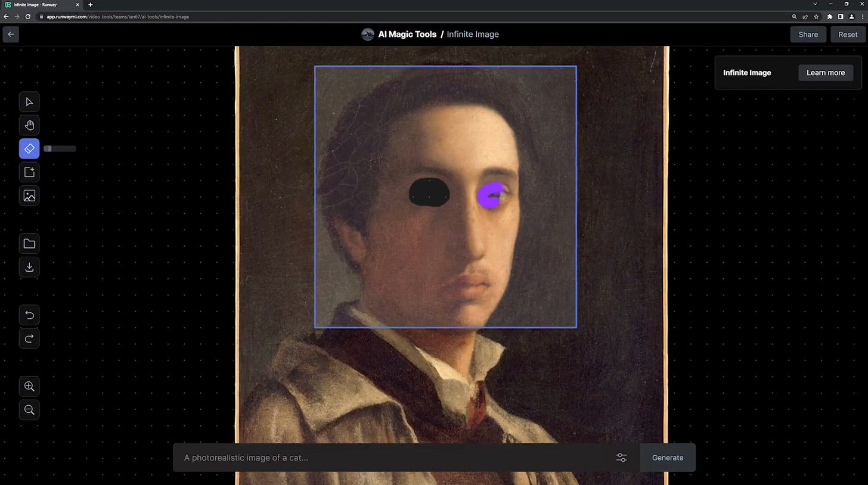The width and height of the screenshot is (868, 485).
Task: Open browser page zoom icon
Action: [794, 17]
